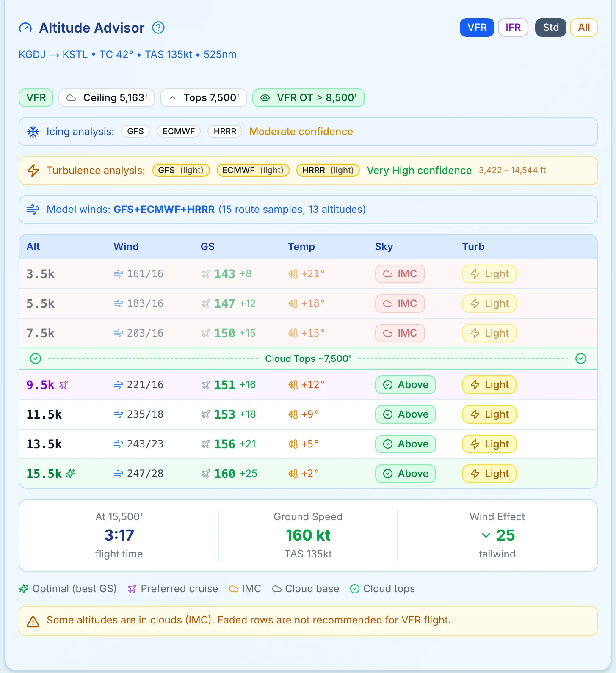Screen dimensions: 616x673
Task: Select the All altitudes filter
Action: (x=584, y=28)
